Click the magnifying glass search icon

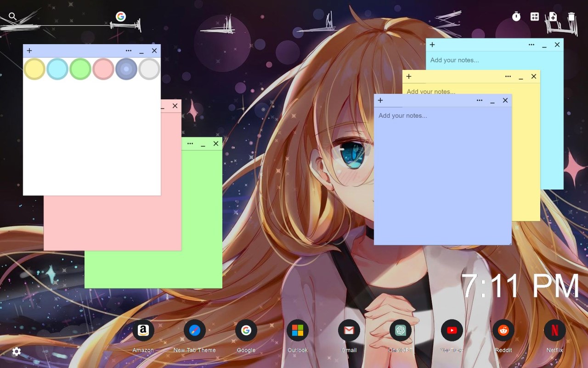pyautogui.click(x=13, y=17)
